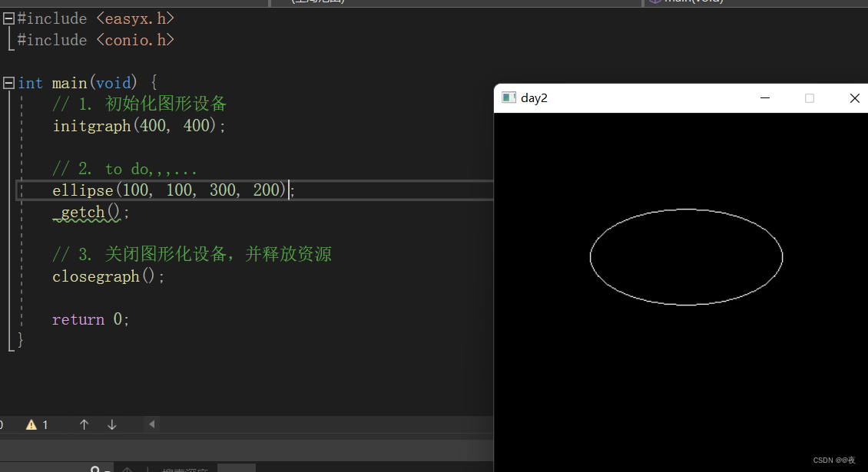Collapse the main function code block

(x=8, y=82)
